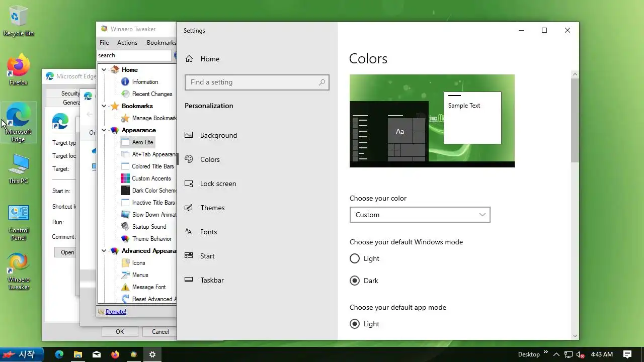Click the color preview thumbnail
644x362 pixels.
click(432, 121)
